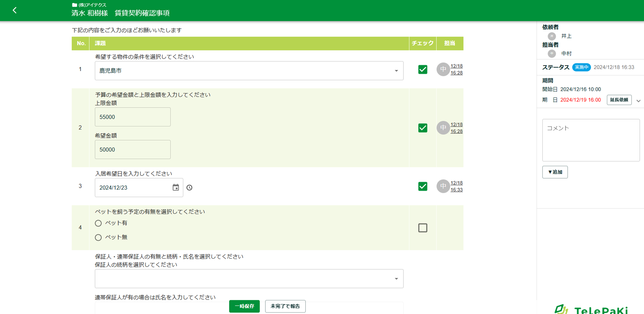
Task: Select the ペット無 radio option
Action: [x=98, y=237]
